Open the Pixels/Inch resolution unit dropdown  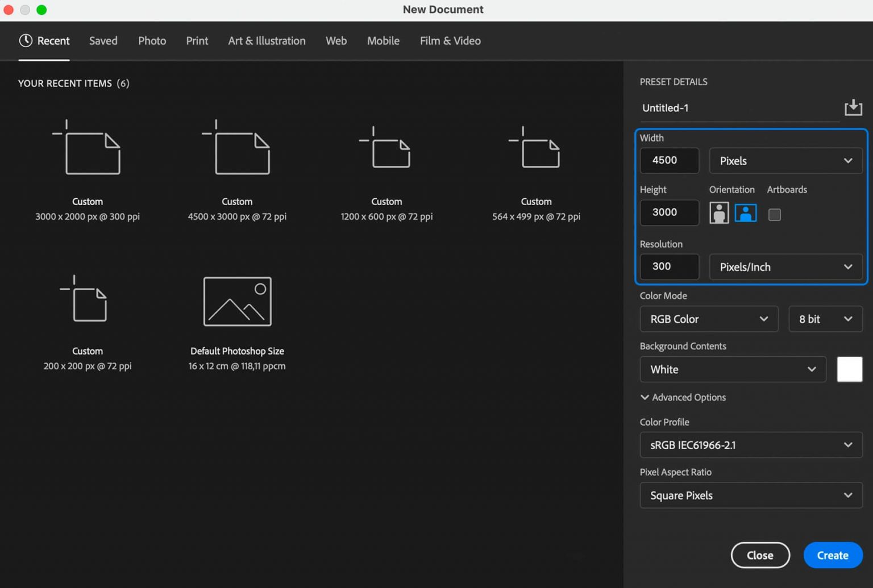[785, 267]
